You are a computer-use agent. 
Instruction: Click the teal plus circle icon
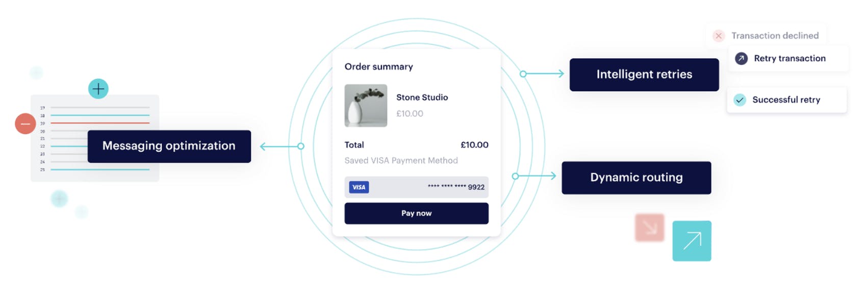click(98, 89)
